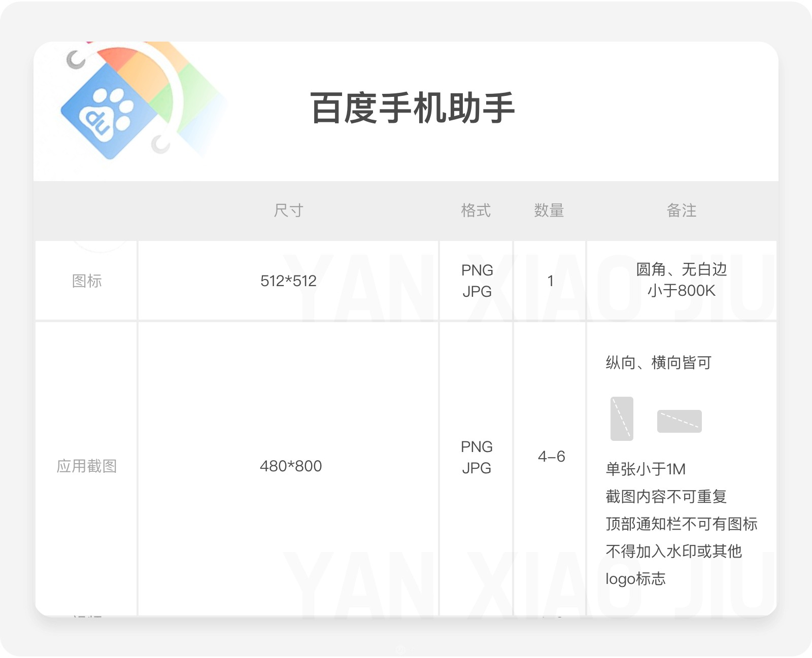Click the quantity cell showing 4–6
812x658 pixels.
click(551, 457)
